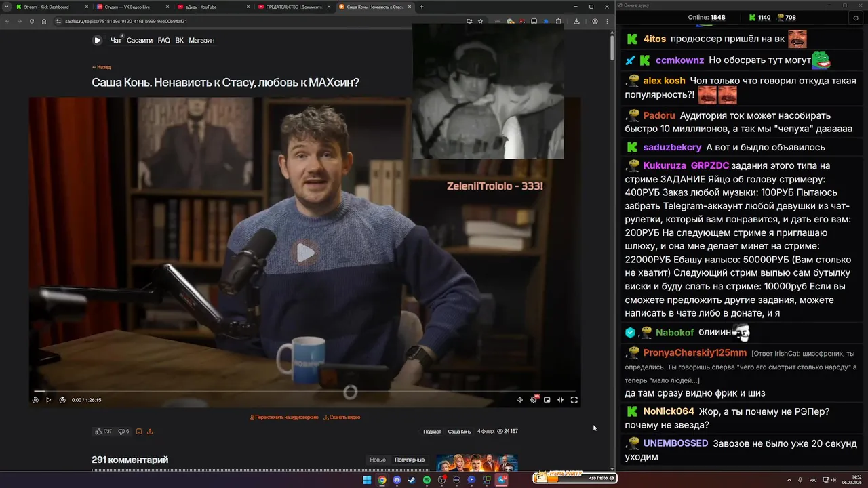Open Chrome's three-dot menu
The height and width of the screenshot is (488, 868).
click(x=606, y=21)
